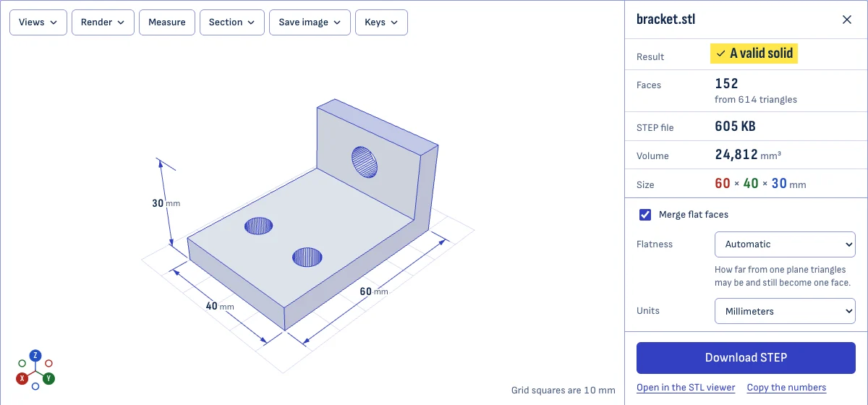Toggle the Merge flat faces checkbox
Screen dimensions: 868x405
tap(645, 215)
